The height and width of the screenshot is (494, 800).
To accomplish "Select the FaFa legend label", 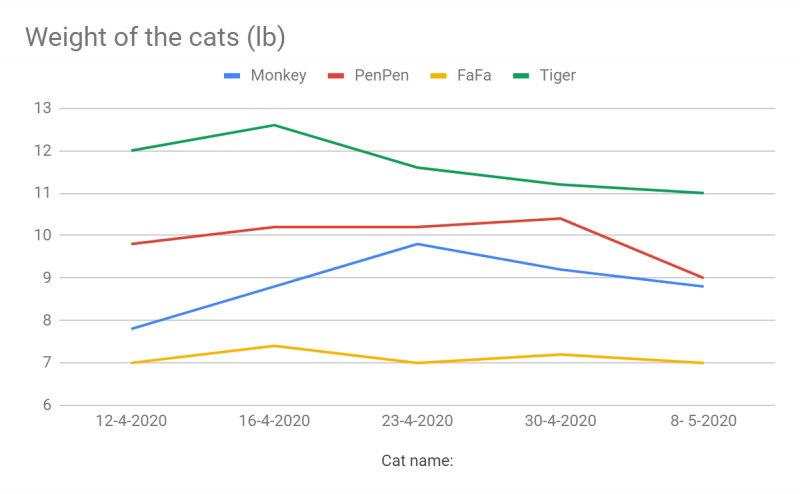I will [x=474, y=76].
